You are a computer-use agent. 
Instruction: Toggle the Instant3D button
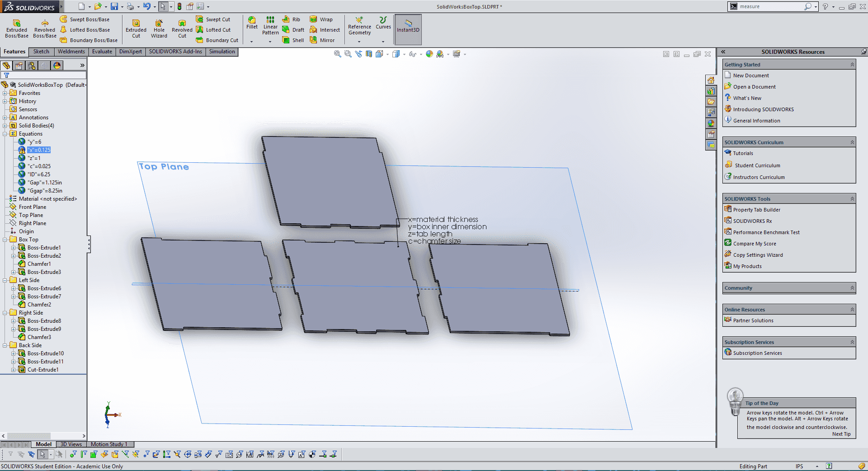click(x=408, y=29)
